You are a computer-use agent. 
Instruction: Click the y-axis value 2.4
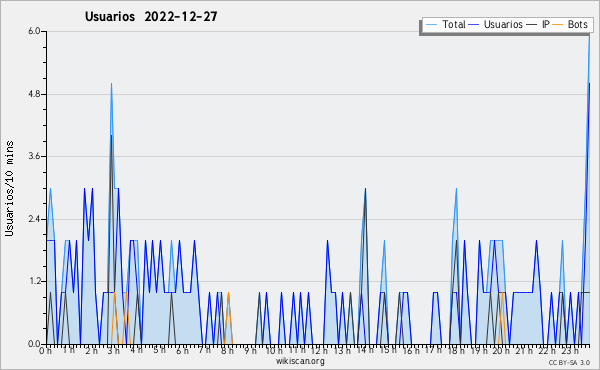point(34,219)
